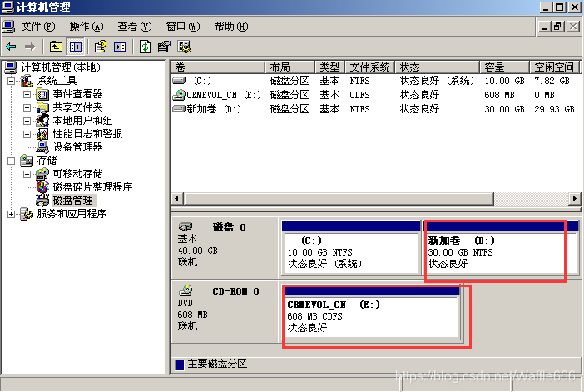This screenshot has width=584, height=392.
Task: Expand the 性能日志和警报 node
Action: 27,134
